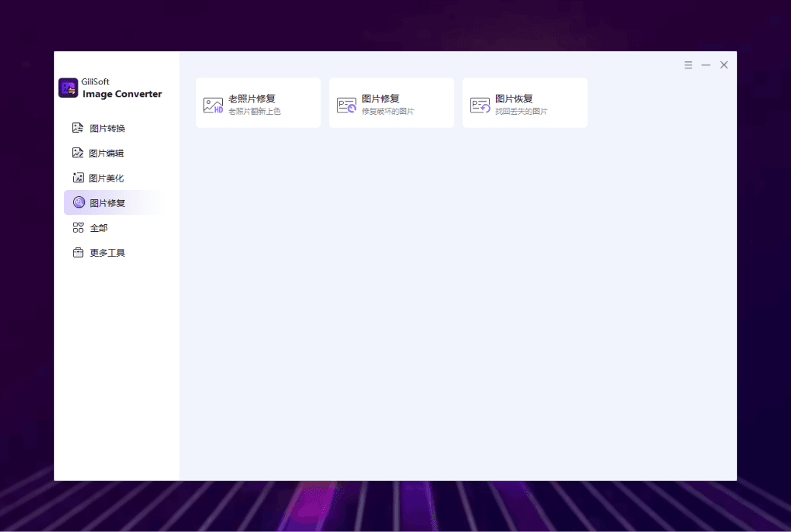This screenshot has width=791, height=532.
Task: Click the 老照片翻新上色 description text
Action: click(254, 111)
